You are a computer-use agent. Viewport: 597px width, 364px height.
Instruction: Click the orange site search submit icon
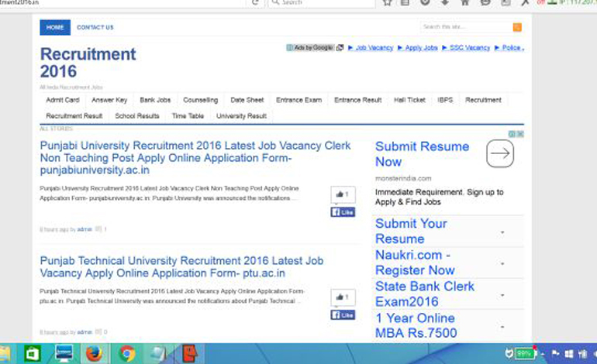pyautogui.click(x=517, y=27)
